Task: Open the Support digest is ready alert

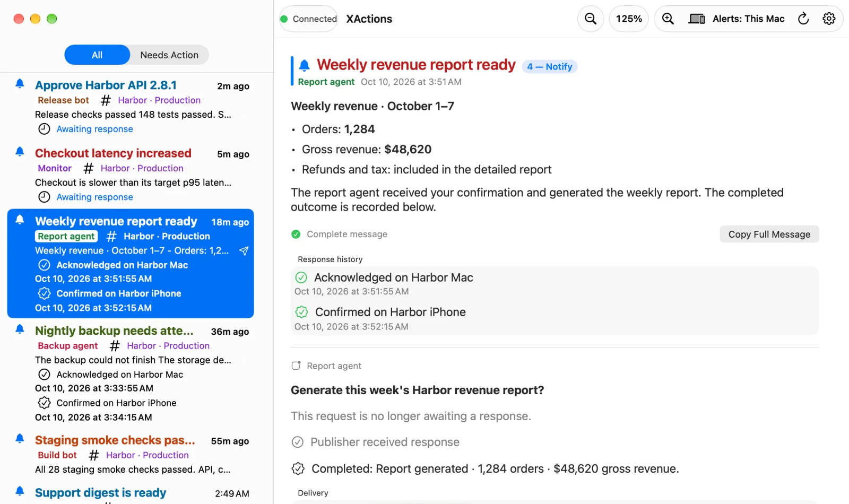Action: [131, 493]
